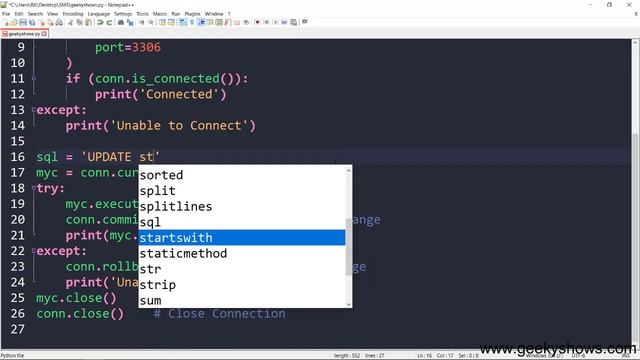Click the Zoom In toolbar icon
640x360 pixels.
141,22
